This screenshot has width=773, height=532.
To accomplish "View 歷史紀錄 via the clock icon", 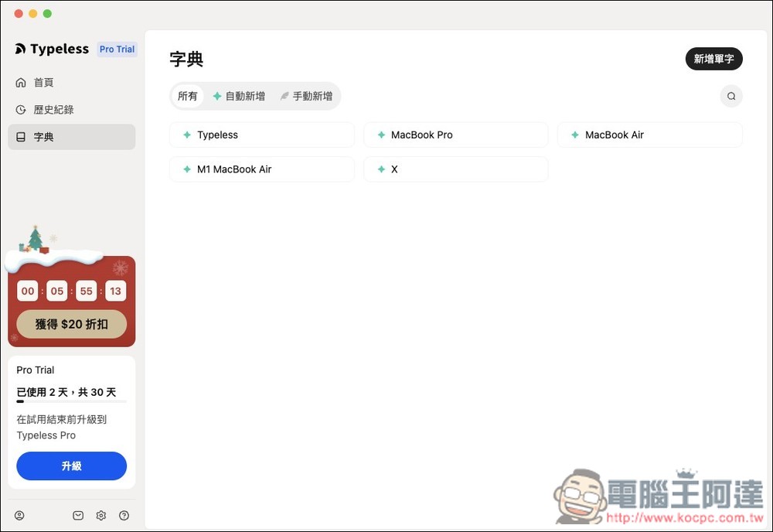I will click(21, 109).
